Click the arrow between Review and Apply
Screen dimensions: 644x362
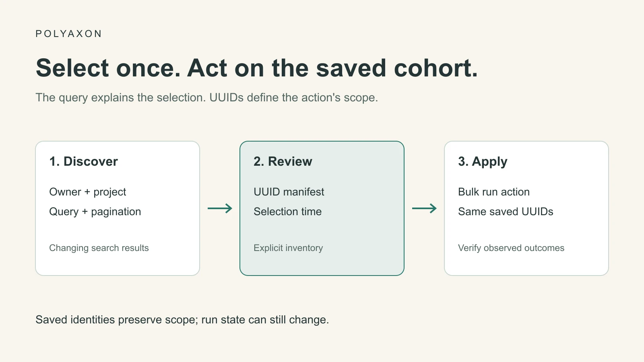(424, 208)
